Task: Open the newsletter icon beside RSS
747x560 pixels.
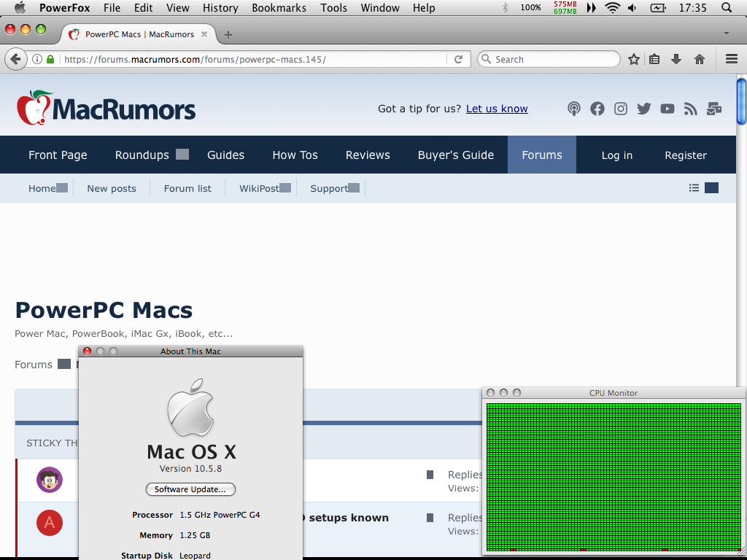Action: coord(713,109)
